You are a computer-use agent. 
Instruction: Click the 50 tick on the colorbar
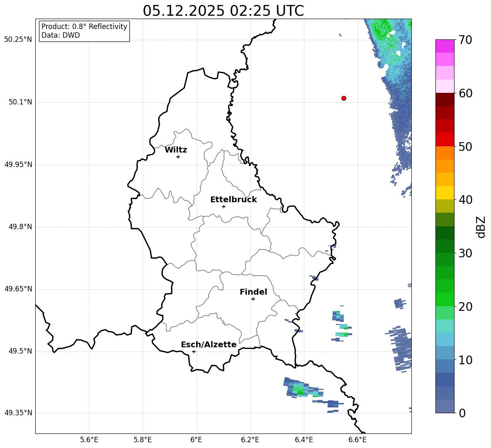coord(465,146)
